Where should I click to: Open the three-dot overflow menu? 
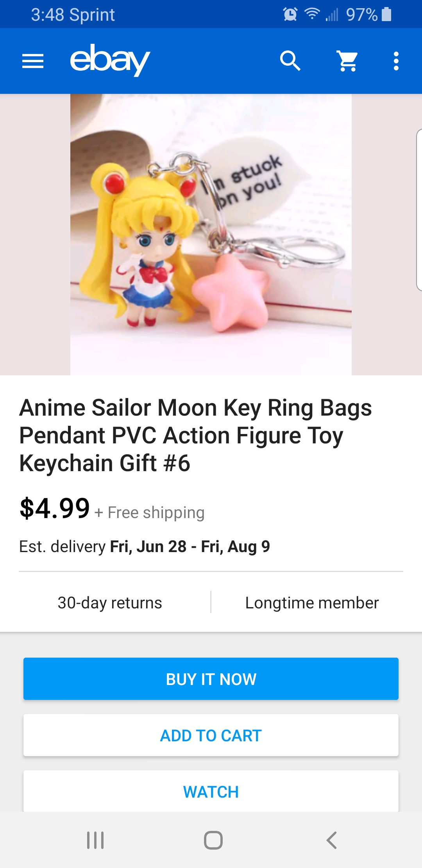tap(396, 61)
